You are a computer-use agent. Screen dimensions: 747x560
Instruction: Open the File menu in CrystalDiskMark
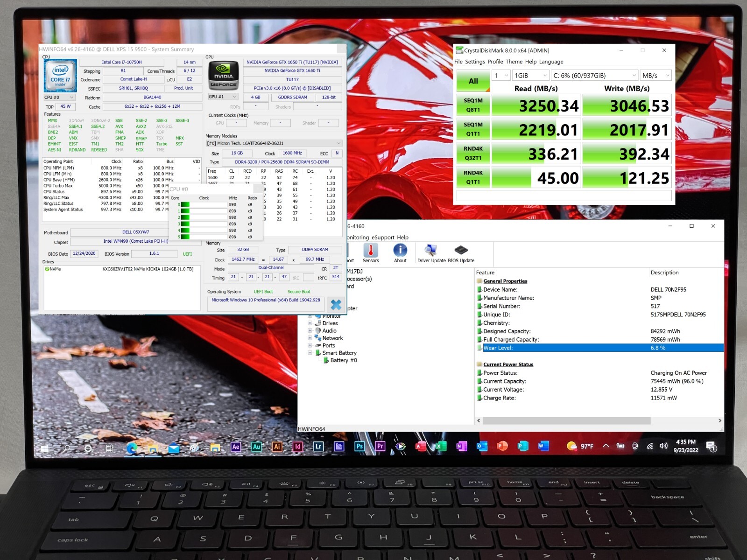(458, 62)
